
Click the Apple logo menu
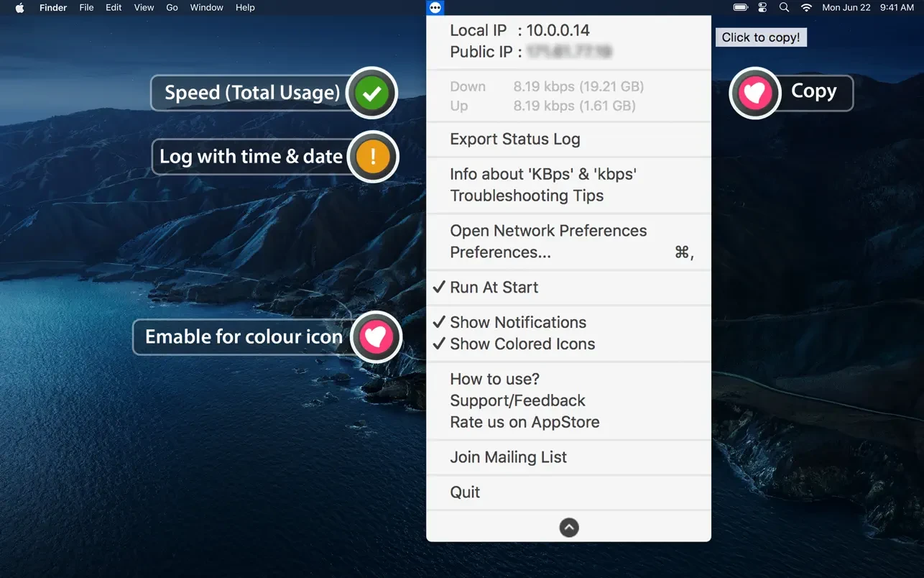(x=20, y=7)
